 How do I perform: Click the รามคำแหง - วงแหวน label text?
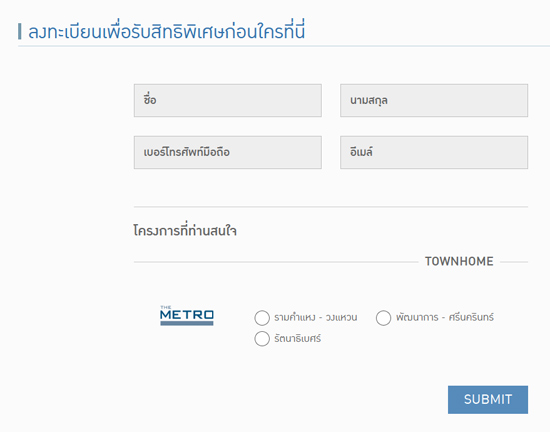pyautogui.click(x=316, y=317)
